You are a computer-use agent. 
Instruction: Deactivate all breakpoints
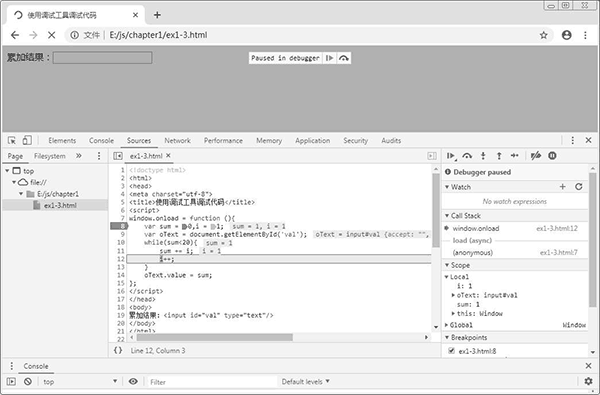click(x=536, y=156)
